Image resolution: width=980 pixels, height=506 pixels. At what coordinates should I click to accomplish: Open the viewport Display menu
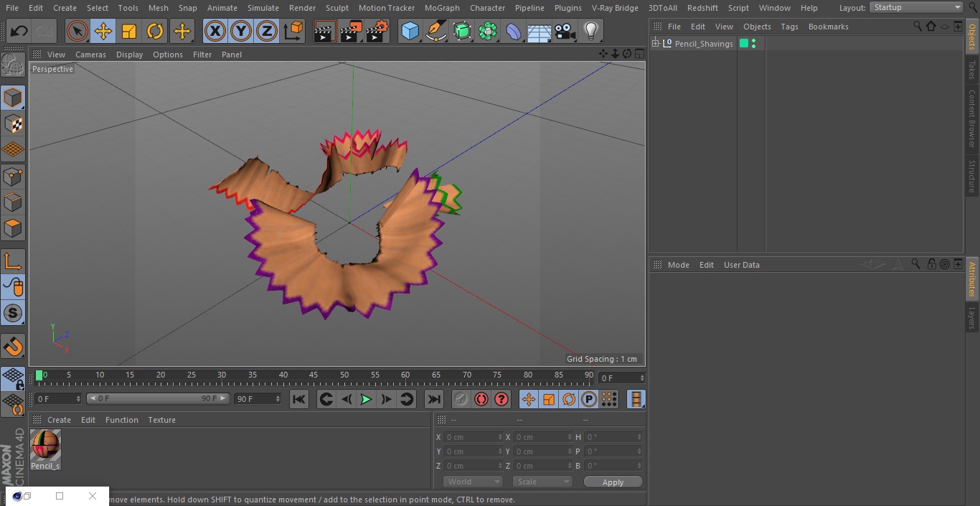tap(129, 55)
